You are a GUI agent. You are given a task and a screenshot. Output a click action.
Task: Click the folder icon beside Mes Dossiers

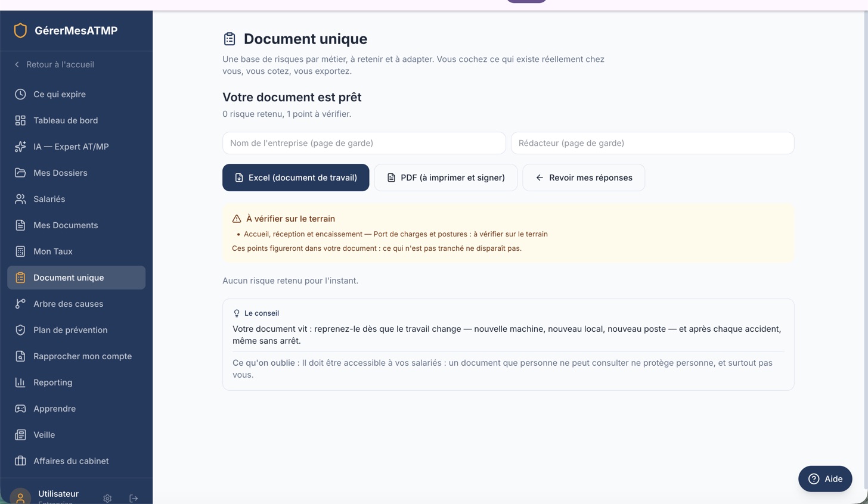[x=20, y=173]
